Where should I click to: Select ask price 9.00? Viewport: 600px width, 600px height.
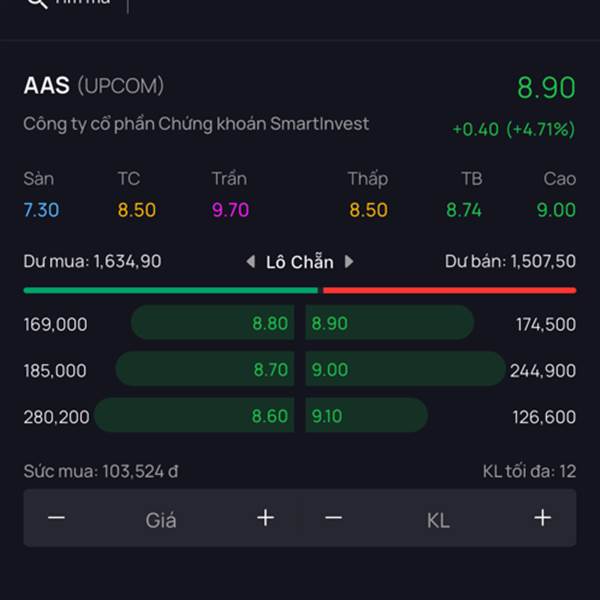[330, 370]
